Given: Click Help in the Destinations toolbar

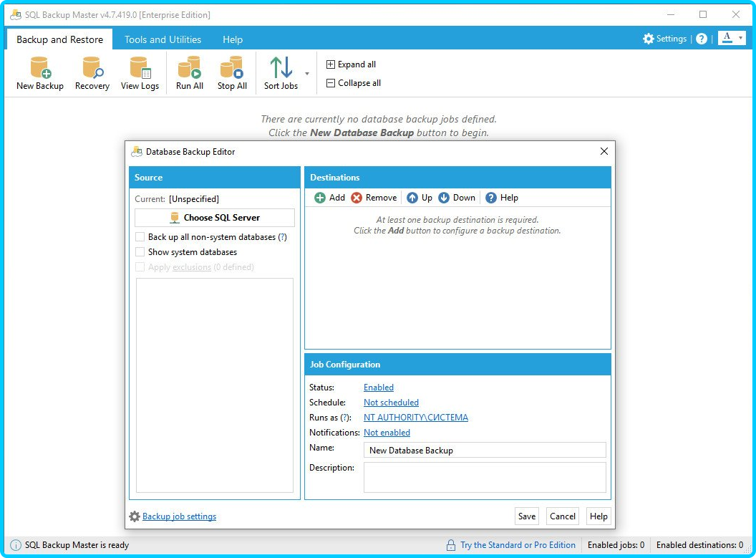Looking at the screenshot, I should pos(502,198).
